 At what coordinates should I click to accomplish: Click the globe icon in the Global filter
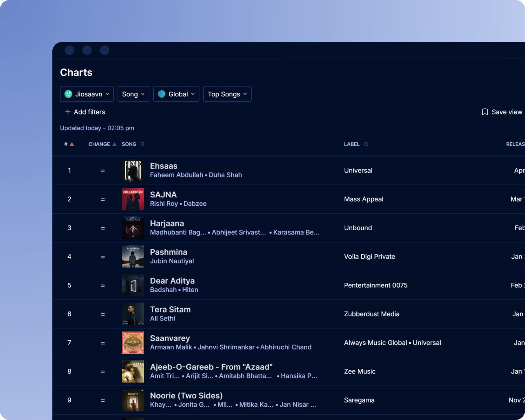point(161,94)
